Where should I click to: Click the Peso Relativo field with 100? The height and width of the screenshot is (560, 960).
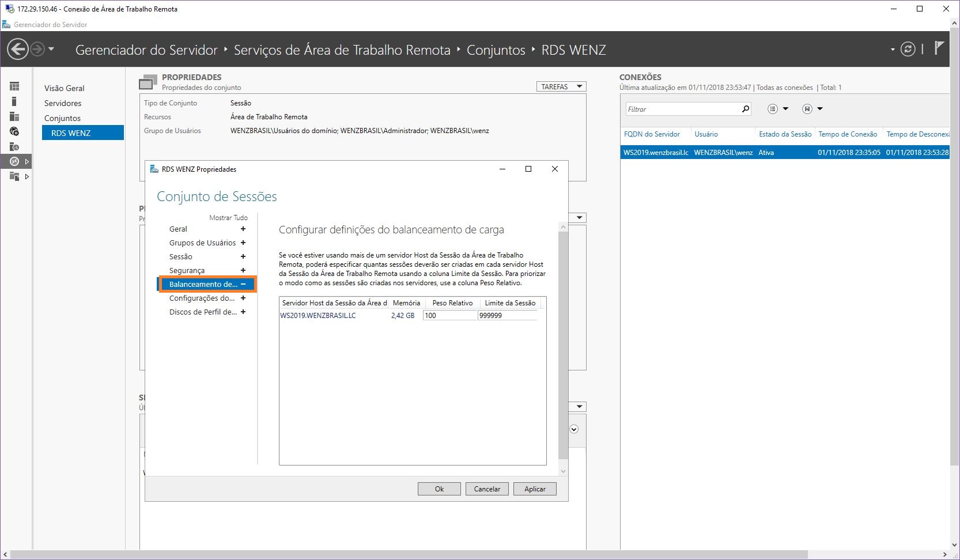tap(450, 315)
